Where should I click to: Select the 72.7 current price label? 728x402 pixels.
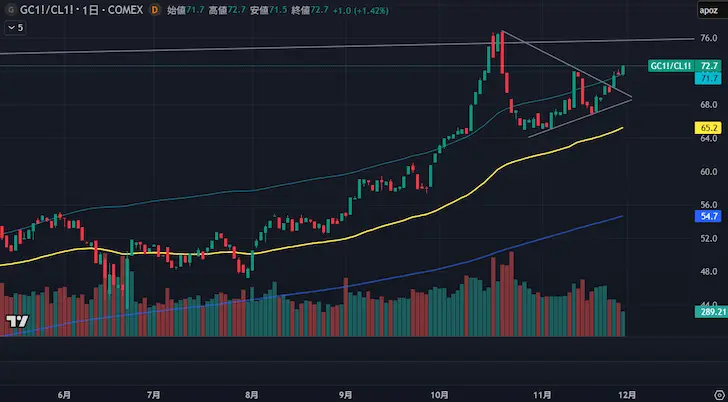click(710, 65)
